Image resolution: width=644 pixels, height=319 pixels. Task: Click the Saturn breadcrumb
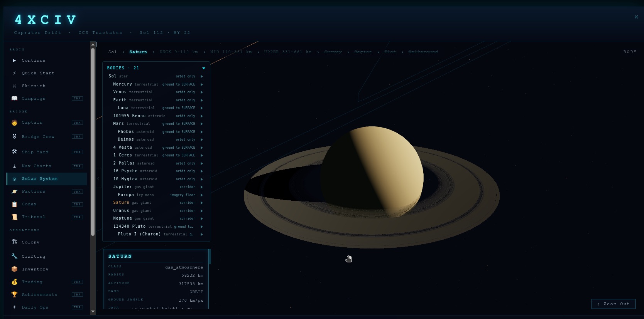138,52
